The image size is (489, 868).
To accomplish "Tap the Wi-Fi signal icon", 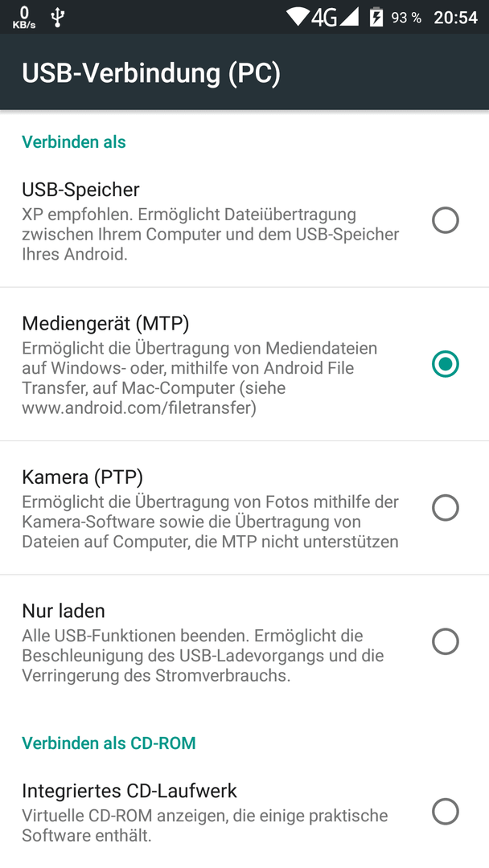I will pyautogui.click(x=298, y=17).
